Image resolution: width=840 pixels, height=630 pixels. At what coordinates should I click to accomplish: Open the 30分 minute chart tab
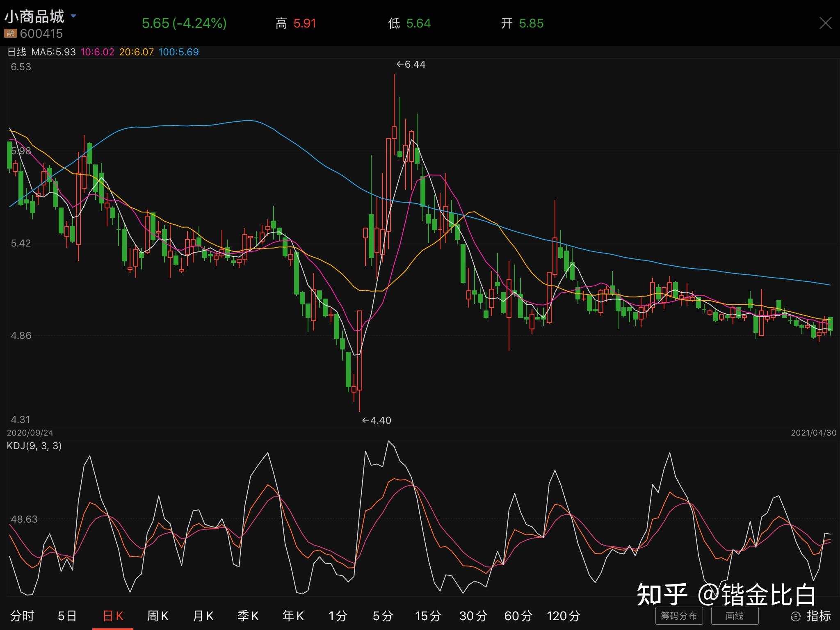[473, 616]
